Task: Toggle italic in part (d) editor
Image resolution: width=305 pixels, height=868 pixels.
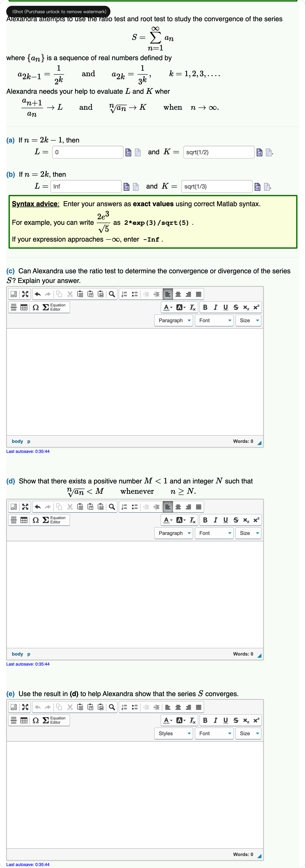Action: (x=215, y=520)
